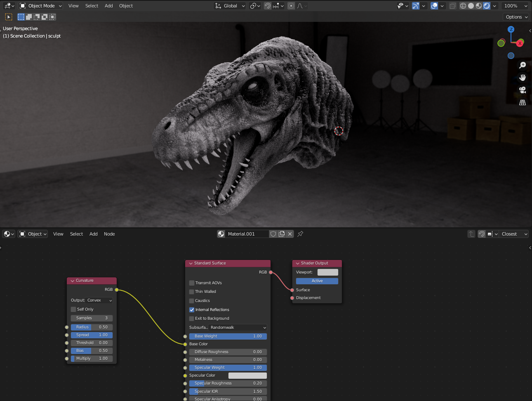
Task: Open the Object Mode dropdown
Action: pyautogui.click(x=40, y=6)
